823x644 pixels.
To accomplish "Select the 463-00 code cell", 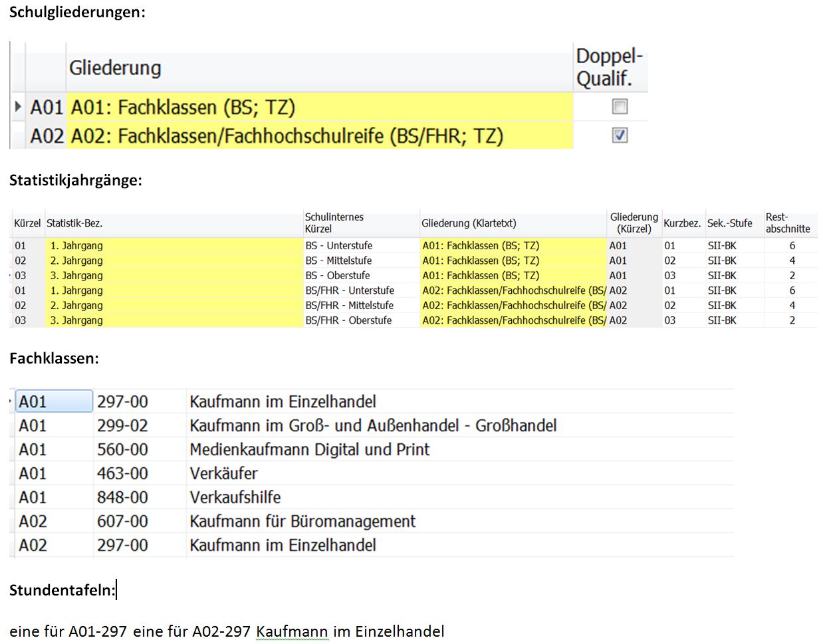I will [x=140, y=473].
